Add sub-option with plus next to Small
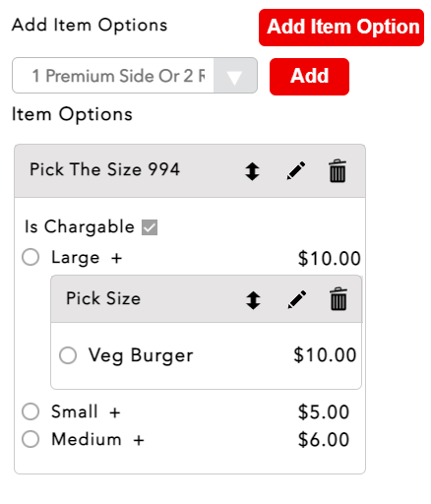Viewport: 431px width, 504px height. (115, 412)
